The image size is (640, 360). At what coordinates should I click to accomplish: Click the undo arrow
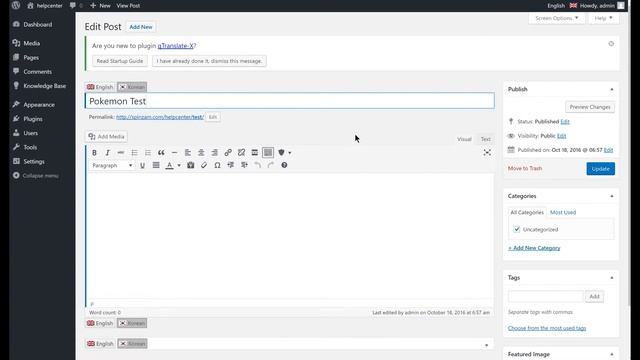click(x=258, y=165)
